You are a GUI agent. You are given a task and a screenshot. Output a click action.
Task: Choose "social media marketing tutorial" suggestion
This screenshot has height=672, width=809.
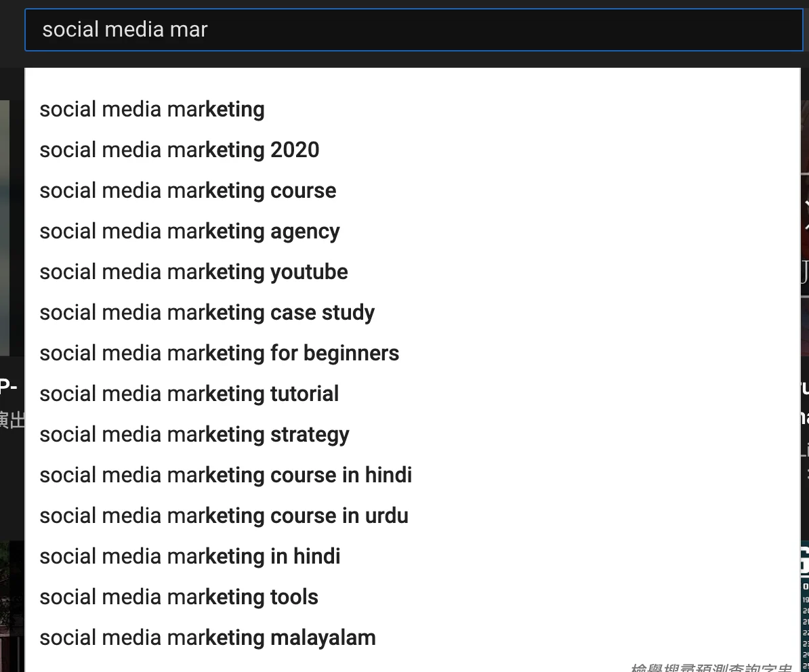point(189,394)
